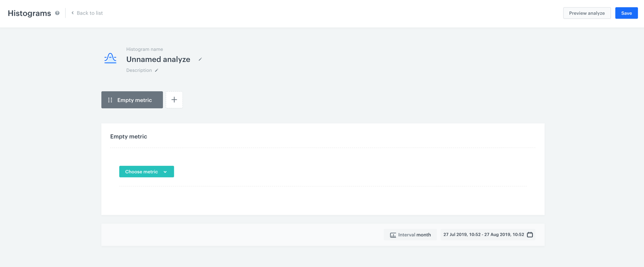This screenshot has height=267, width=644.
Task: Click the back chevron arrow icon
Action: tap(73, 13)
